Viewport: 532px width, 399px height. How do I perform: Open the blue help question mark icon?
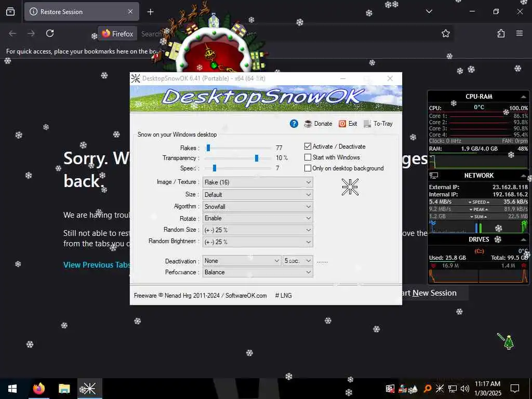[x=294, y=124]
